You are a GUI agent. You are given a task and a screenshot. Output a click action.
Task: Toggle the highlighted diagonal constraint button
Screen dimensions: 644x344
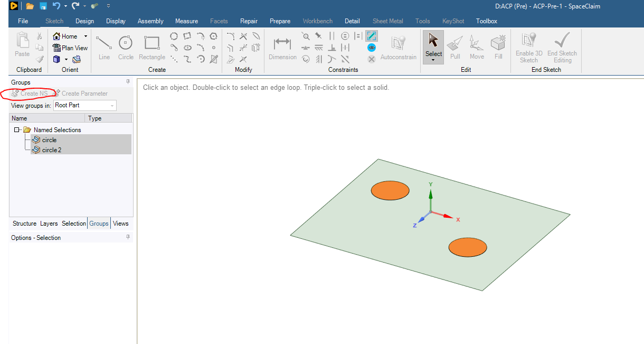click(372, 36)
